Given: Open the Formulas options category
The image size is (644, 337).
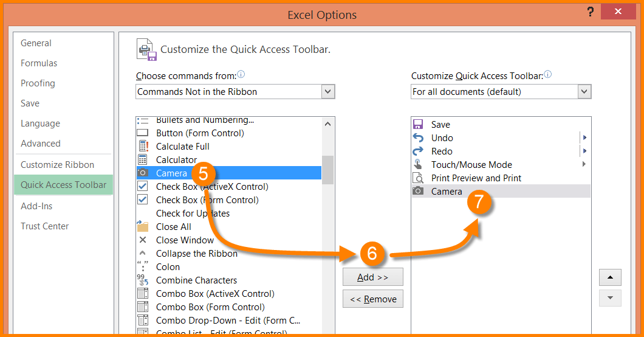Looking at the screenshot, I should pyautogui.click(x=39, y=63).
